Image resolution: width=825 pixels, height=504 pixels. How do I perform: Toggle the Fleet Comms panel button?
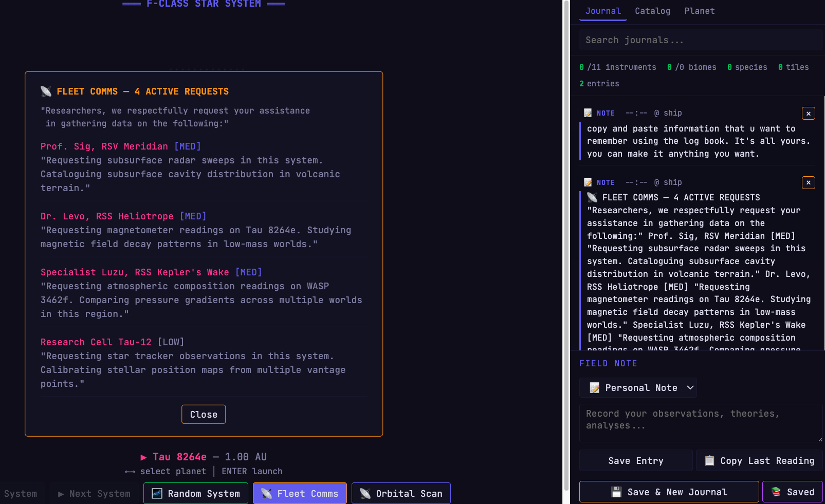(300, 494)
